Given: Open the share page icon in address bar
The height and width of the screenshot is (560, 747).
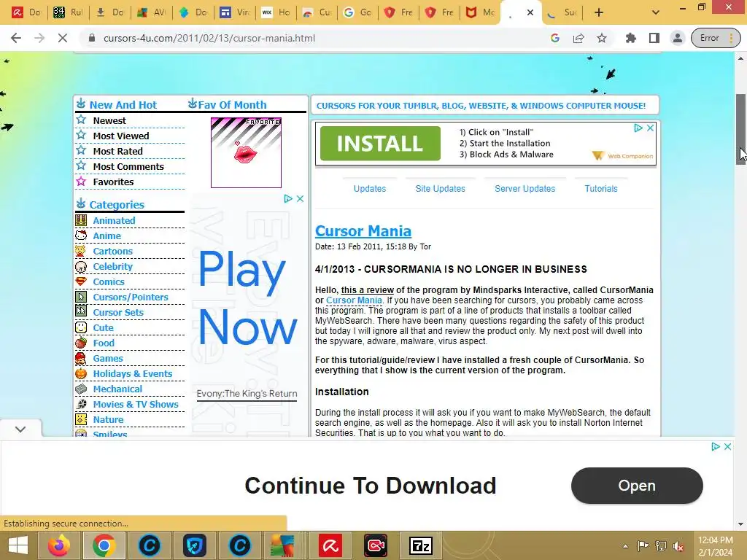Looking at the screenshot, I should click(x=578, y=38).
